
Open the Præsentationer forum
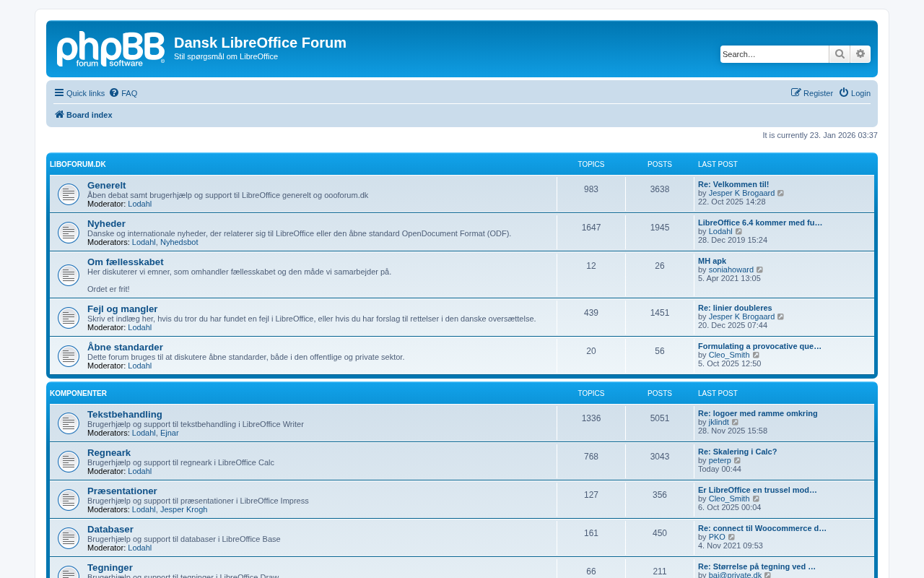122,491
